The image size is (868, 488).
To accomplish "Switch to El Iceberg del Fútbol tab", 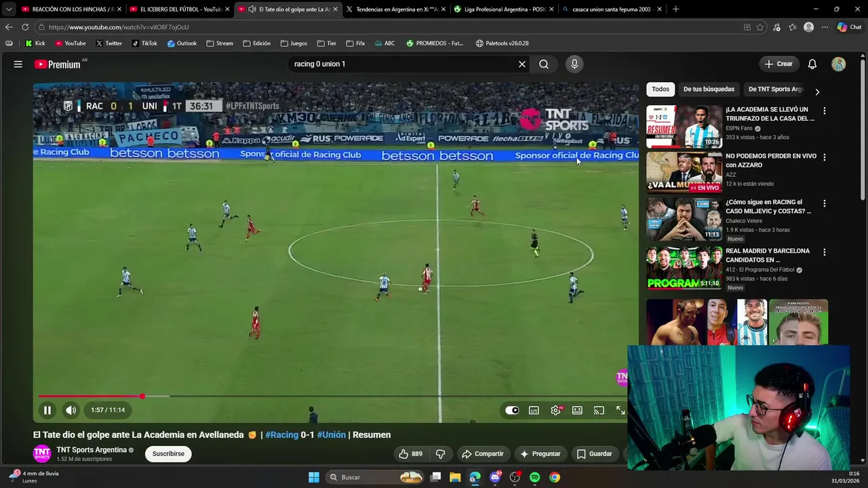I will point(179,9).
